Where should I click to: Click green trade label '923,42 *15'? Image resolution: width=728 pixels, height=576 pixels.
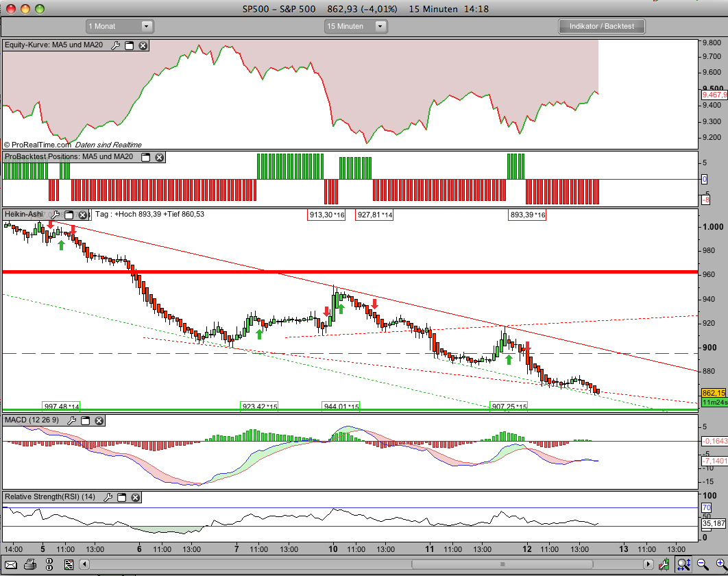click(x=260, y=407)
